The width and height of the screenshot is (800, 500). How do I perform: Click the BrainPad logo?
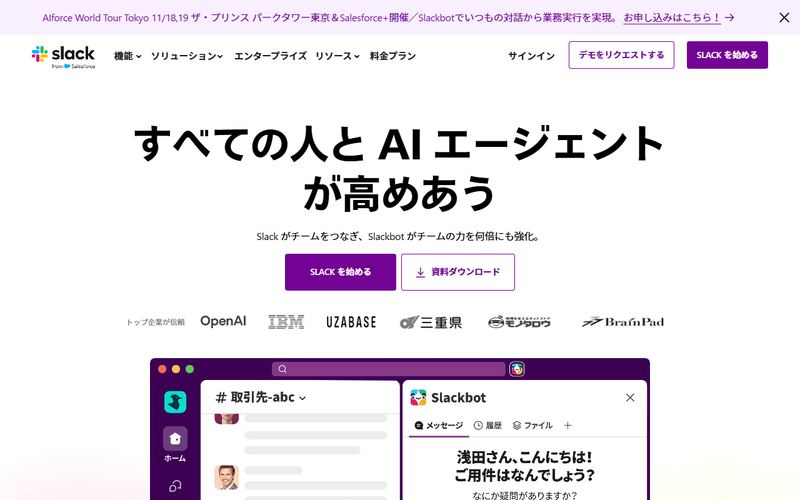click(x=622, y=322)
